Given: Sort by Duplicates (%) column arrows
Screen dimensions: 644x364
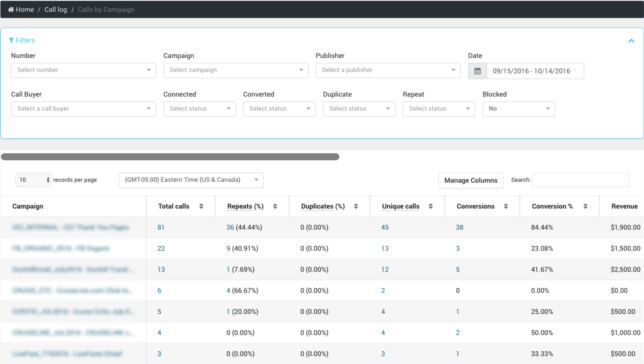Looking at the screenshot, I should pos(356,206).
